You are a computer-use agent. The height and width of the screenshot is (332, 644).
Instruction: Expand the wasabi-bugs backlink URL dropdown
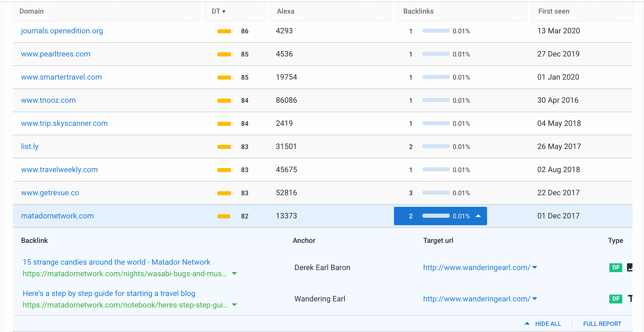[x=234, y=273]
